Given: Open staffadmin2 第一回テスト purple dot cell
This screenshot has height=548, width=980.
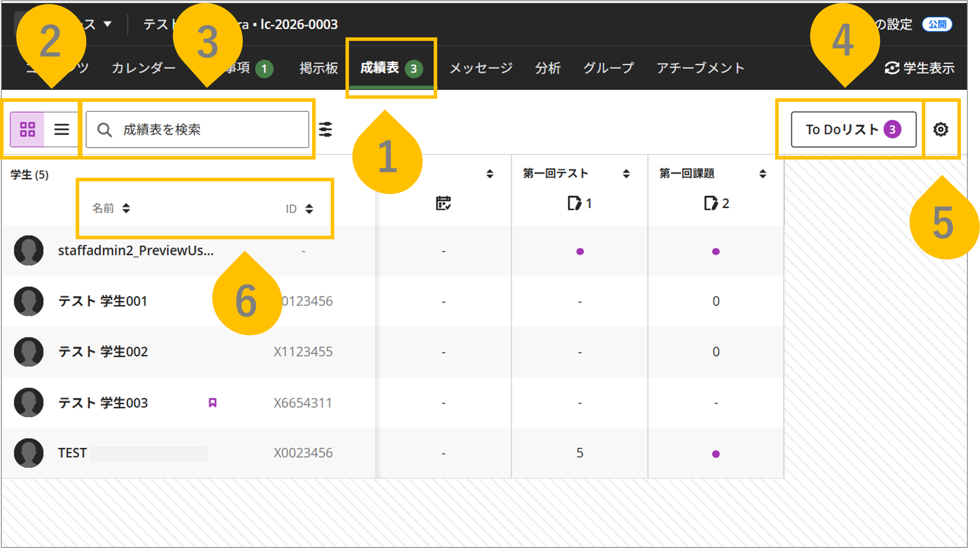Looking at the screenshot, I should tap(580, 251).
